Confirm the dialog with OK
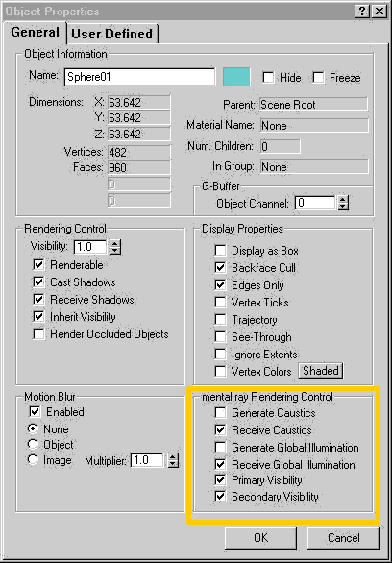The image size is (392, 563). 260,537
